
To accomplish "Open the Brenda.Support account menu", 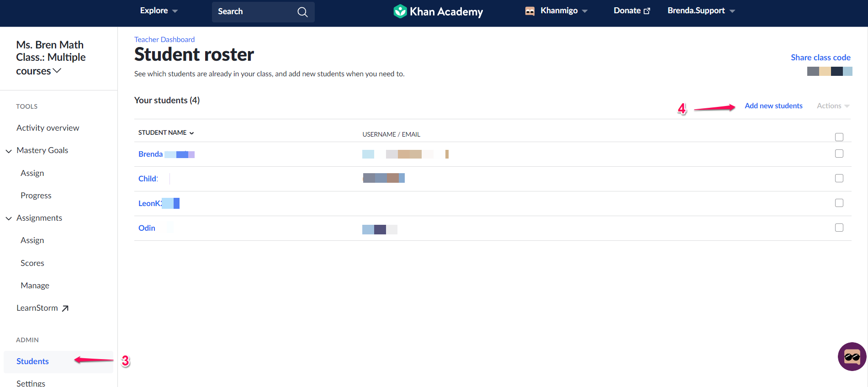I will [701, 11].
